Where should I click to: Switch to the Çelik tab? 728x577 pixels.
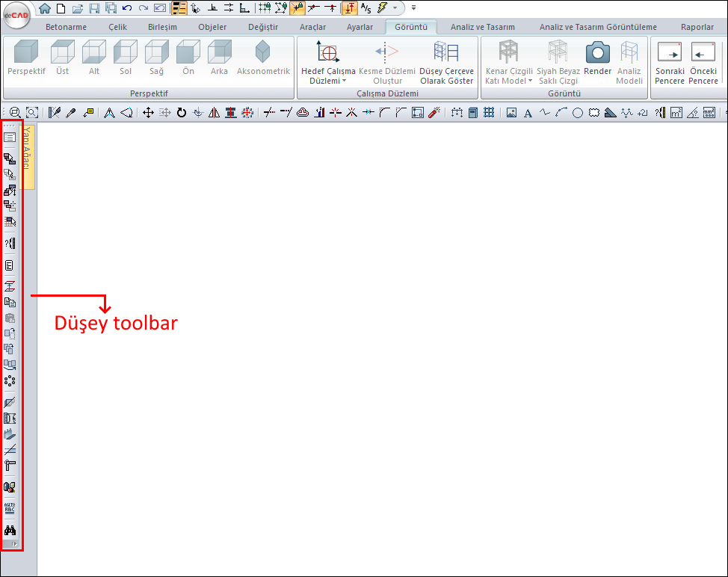pyautogui.click(x=117, y=27)
